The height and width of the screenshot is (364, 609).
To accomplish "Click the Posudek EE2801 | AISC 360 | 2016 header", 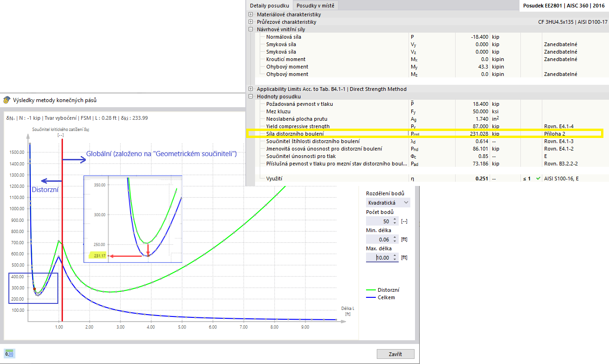I will coord(564,6).
